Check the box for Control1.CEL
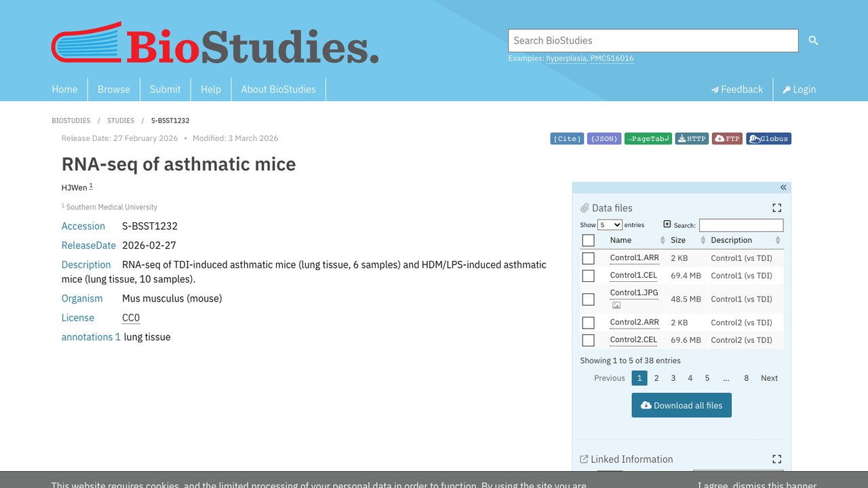The width and height of the screenshot is (868, 488). coord(588,276)
